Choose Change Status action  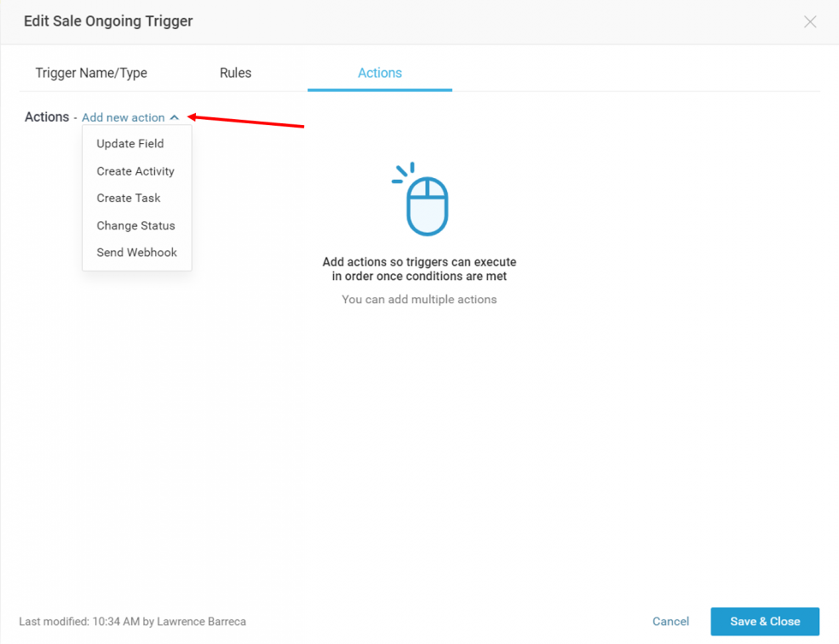click(x=135, y=225)
